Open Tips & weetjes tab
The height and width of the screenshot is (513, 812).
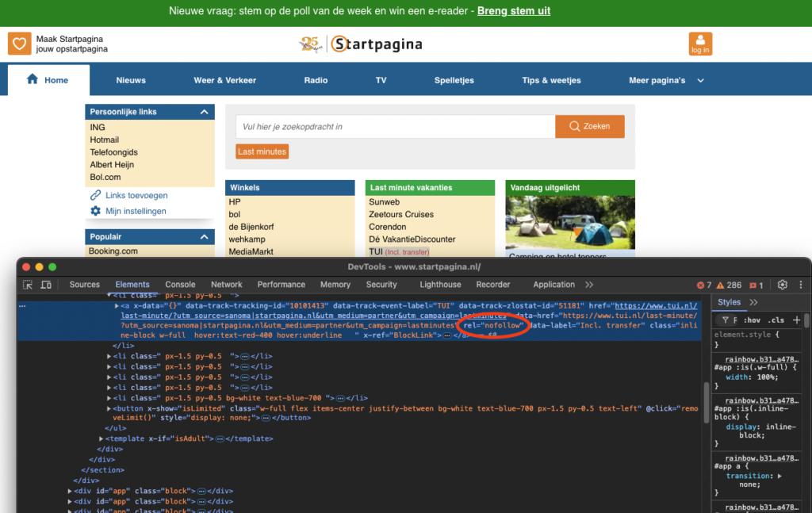point(552,80)
